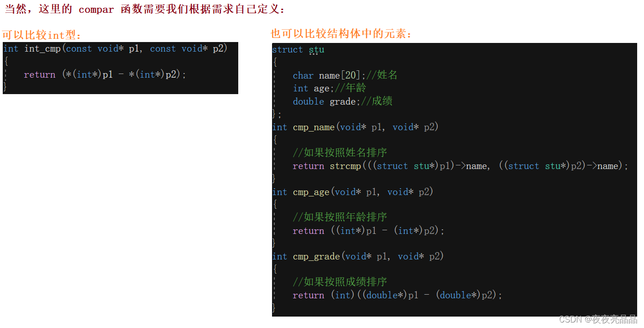Select the cmp_age function name
The height and width of the screenshot is (328, 644).
tap(311, 192)
